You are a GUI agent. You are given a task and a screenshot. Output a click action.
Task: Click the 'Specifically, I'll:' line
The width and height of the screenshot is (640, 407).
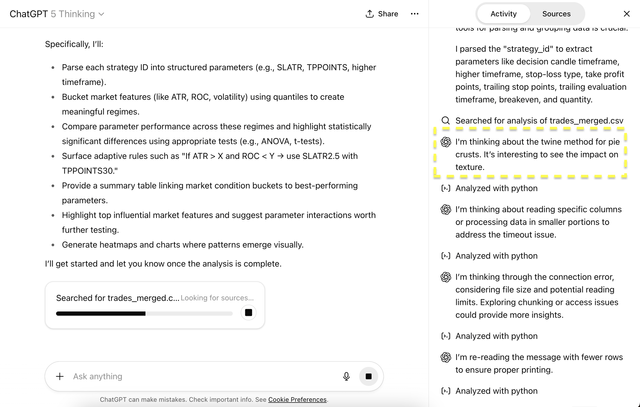[x=74, y=44]
